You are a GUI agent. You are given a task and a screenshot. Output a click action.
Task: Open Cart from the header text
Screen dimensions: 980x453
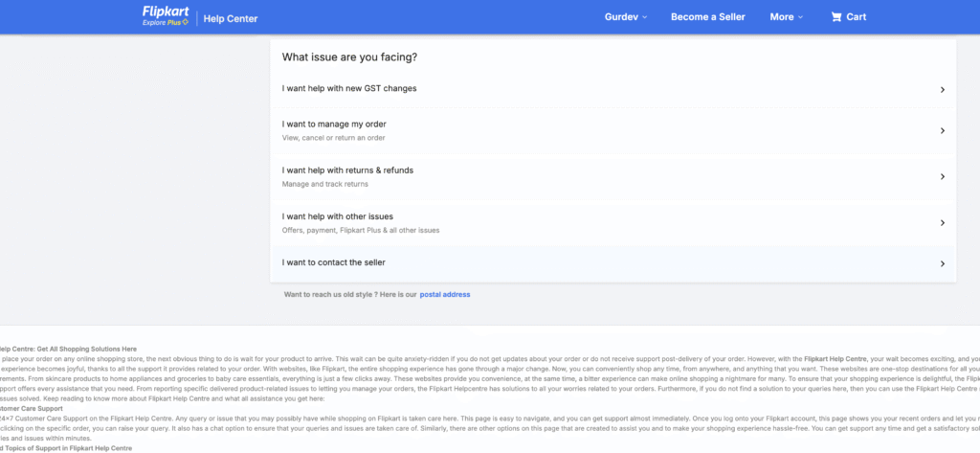(x=857, y=17)
